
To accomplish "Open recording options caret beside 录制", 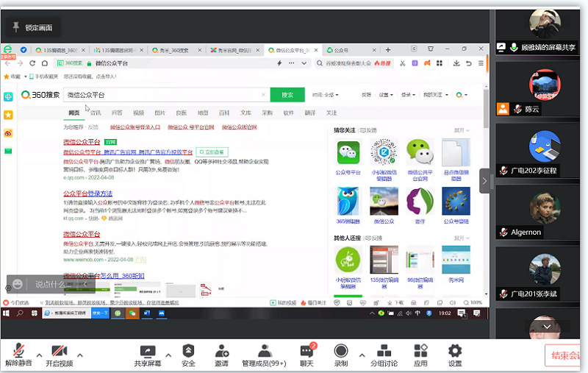I will (362, 355).
